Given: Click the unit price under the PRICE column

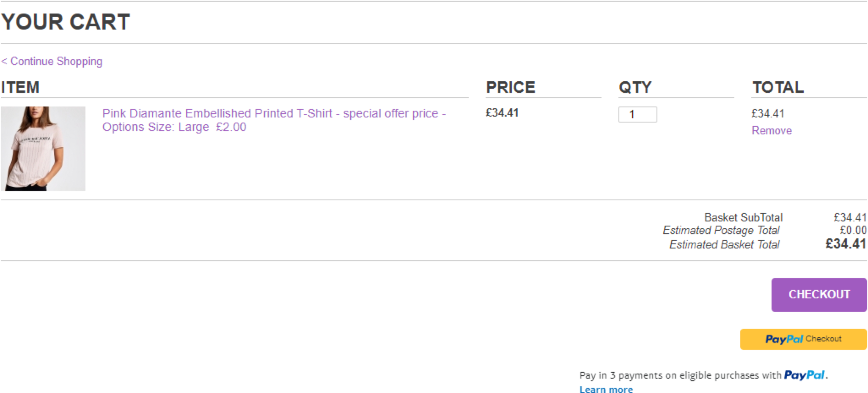Looking at the screenshot, I should pos(502,113).
